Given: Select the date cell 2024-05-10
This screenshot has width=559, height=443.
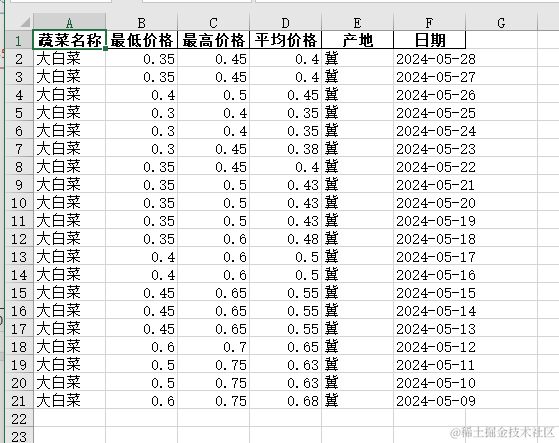Looking at the screenshot, I should tap(430, 382).
